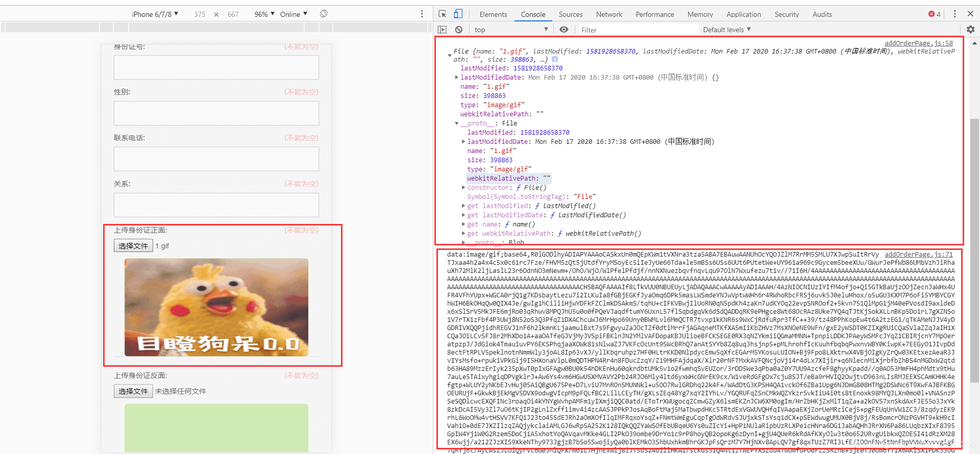Viewport: 980px width, 454px height.
Task: Open the Online throttling dropdown
Action: tap(293, 14)
